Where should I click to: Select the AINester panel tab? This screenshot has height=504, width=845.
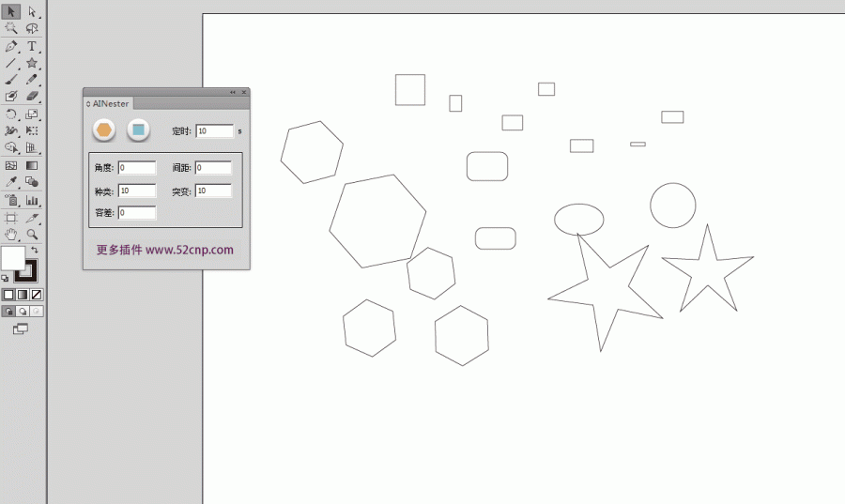point(110,103)
